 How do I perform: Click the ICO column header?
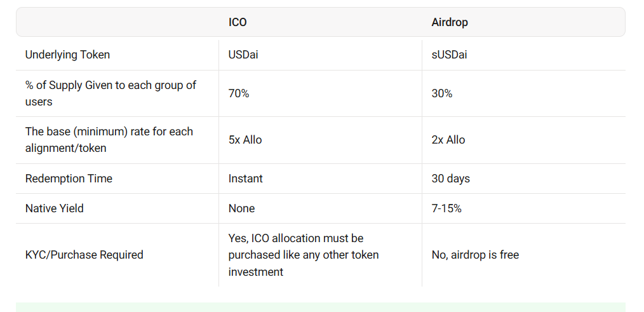pos(238,22)
